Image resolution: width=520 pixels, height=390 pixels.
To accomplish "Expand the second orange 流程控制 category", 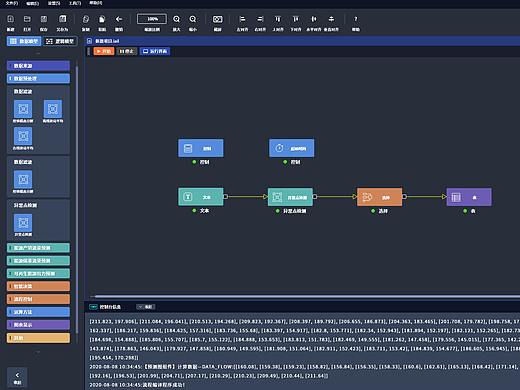I will (x=38, y=299).
